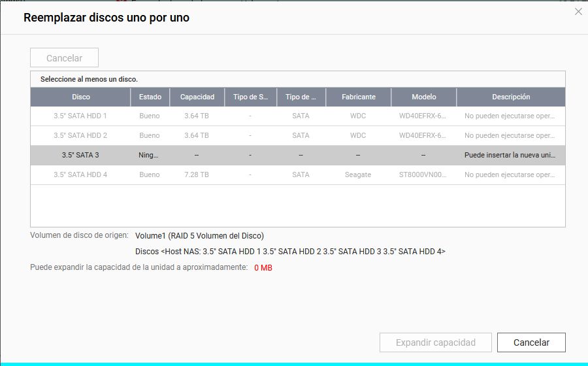Select the 3.5" SATA HDD 2 disk name

click(x=80, y=136)
